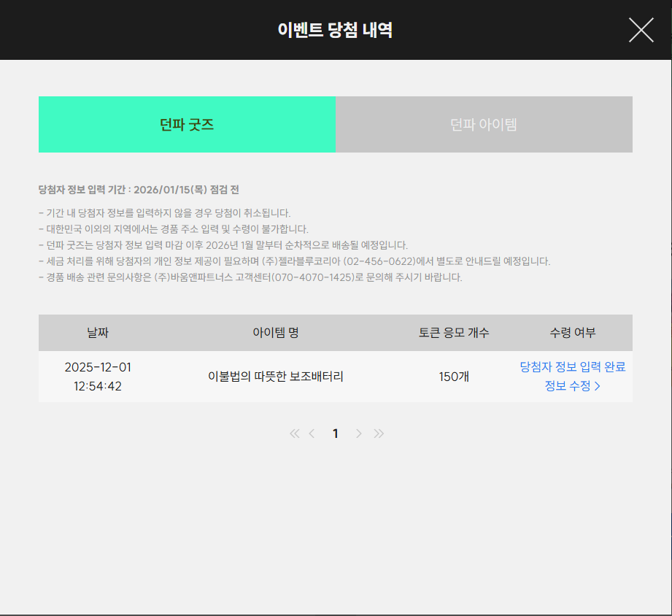Switch to the 던파 굿즈 tab

pos(187,125)
